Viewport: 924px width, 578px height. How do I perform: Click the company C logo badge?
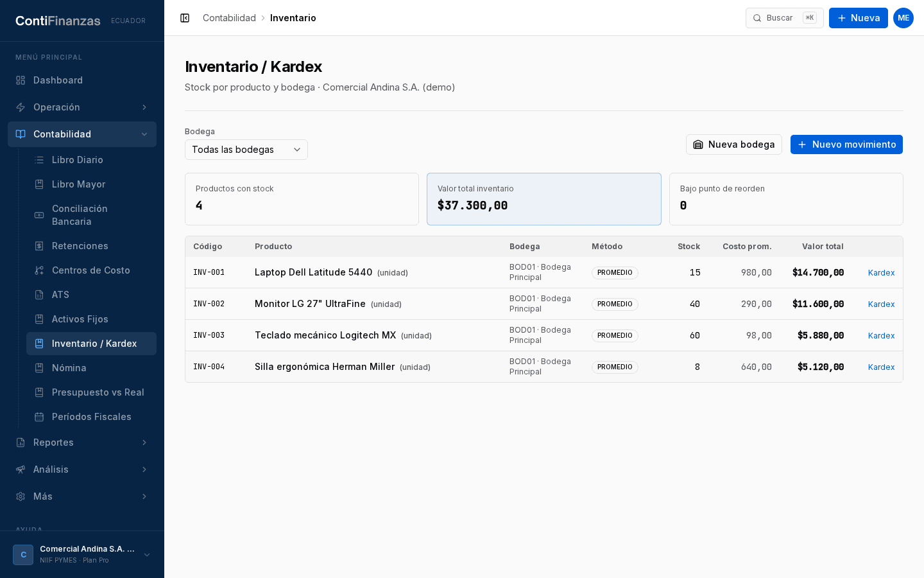(23, 555)
